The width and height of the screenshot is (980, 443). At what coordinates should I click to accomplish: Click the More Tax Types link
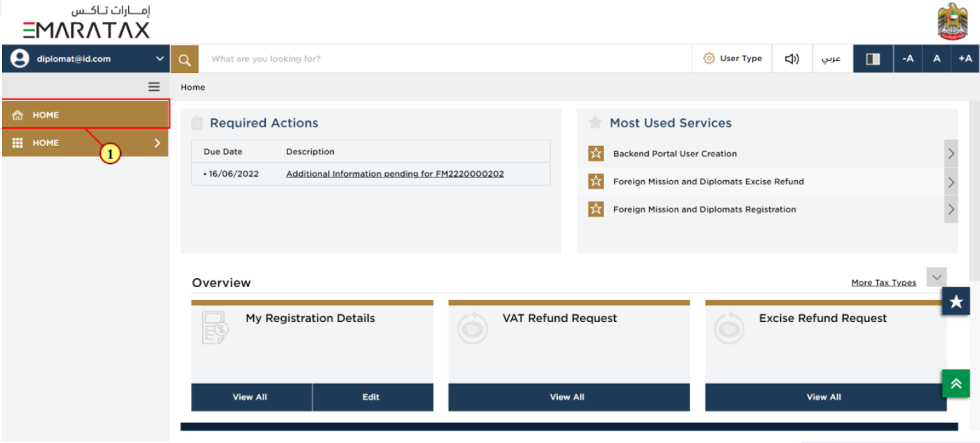pyautogui.click(x=883, y=282)
